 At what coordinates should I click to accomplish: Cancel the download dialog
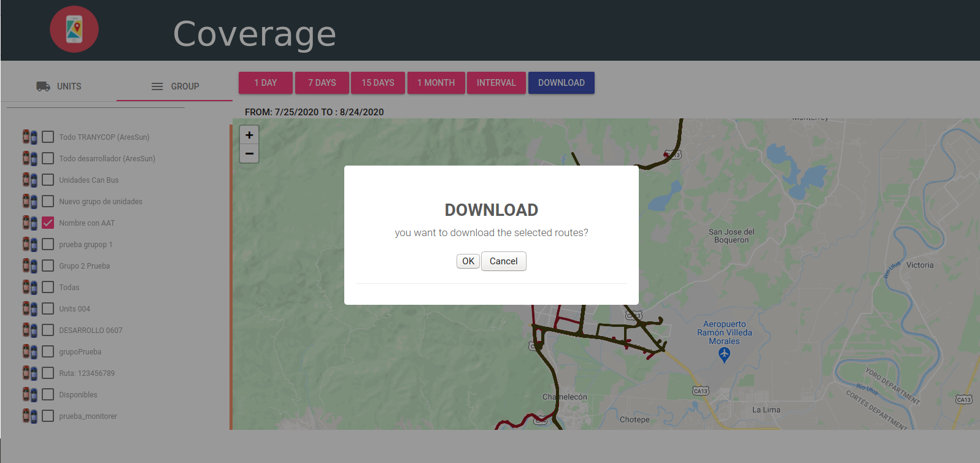pyautogui.click(x=504, y=261)
